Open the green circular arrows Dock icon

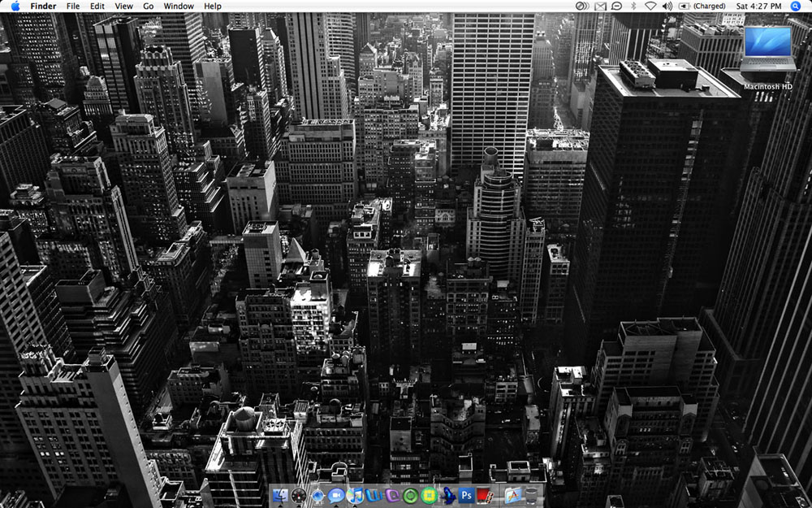411,496
